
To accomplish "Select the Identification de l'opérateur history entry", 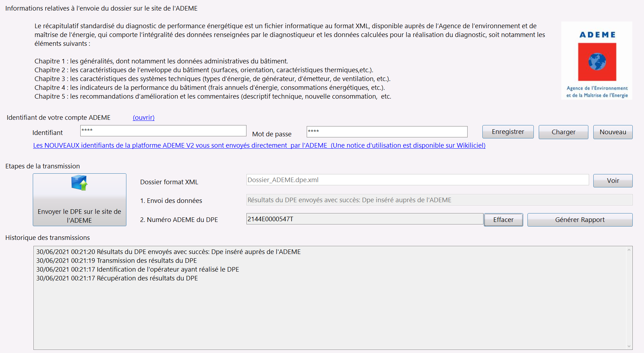I will [x=138, y=270].
